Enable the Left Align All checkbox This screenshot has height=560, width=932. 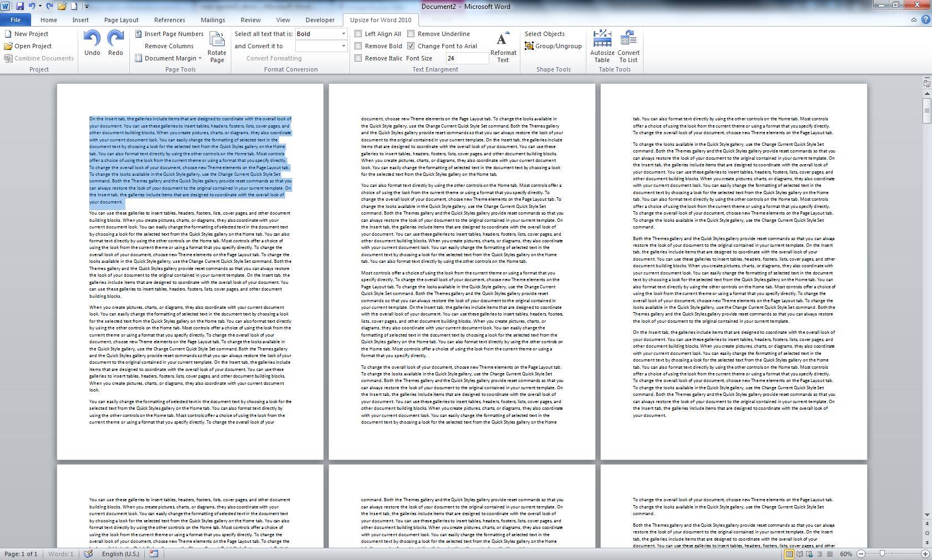pyautogui.click(x=358, y=34)
